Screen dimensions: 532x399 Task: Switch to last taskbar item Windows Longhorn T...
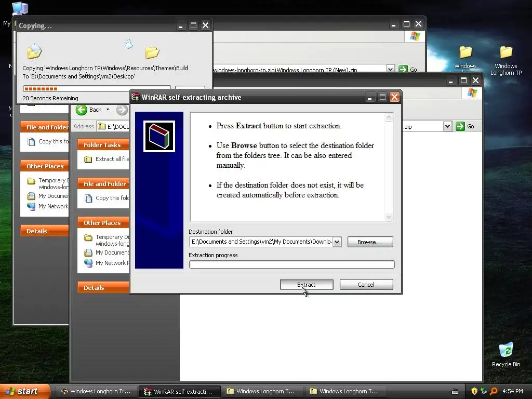coord(345,391)
